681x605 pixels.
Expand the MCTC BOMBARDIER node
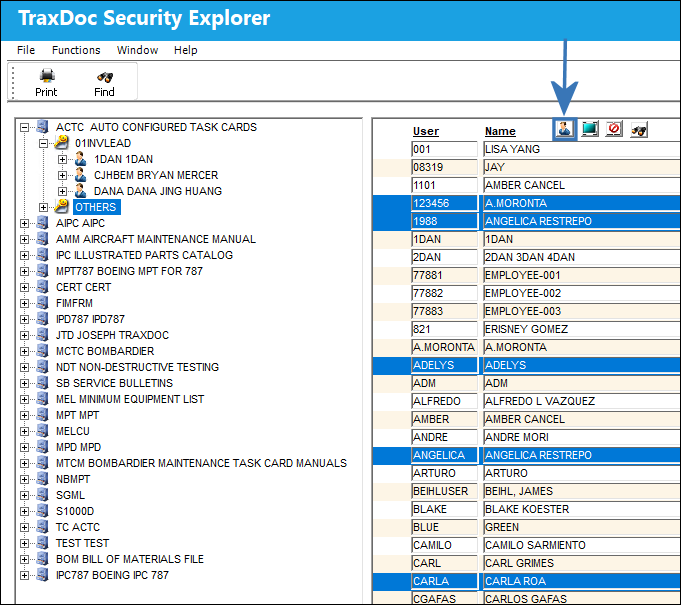(24, 351)
